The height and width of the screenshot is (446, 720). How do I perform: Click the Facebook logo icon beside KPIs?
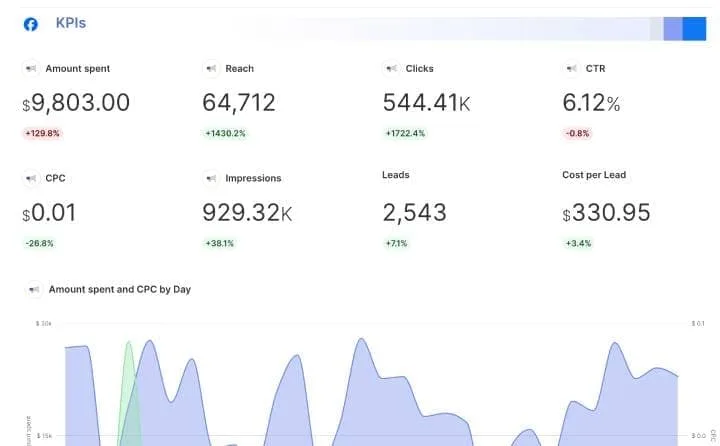(31, 24)
